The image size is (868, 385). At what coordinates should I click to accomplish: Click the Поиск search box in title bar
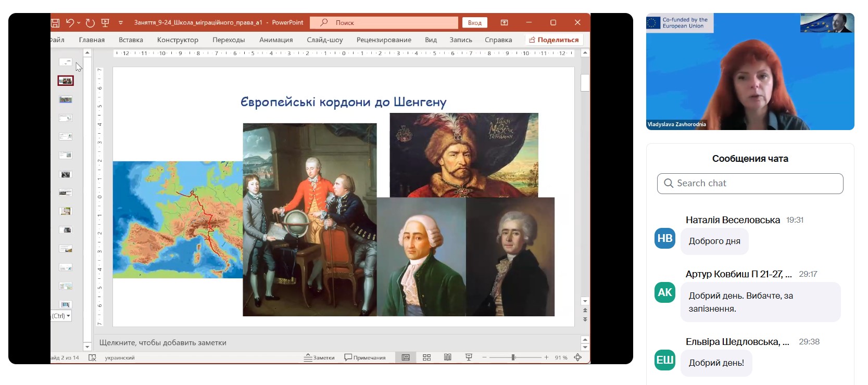(384, 22)
